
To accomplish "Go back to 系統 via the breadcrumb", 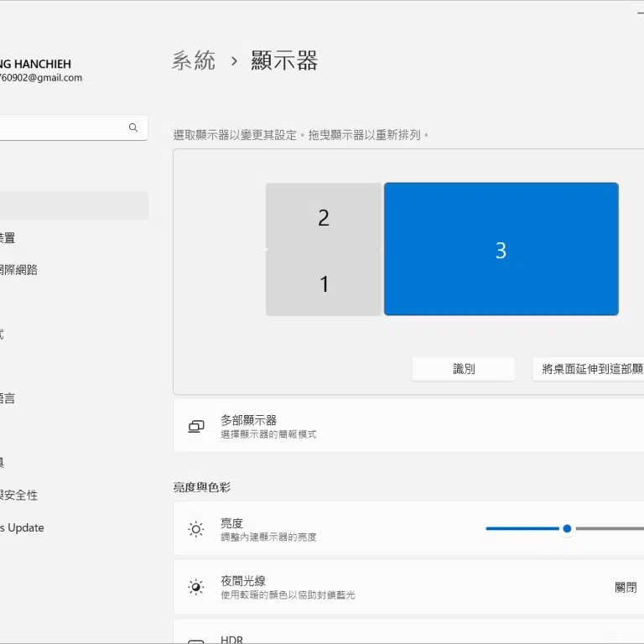I will (x=194, y=61).
